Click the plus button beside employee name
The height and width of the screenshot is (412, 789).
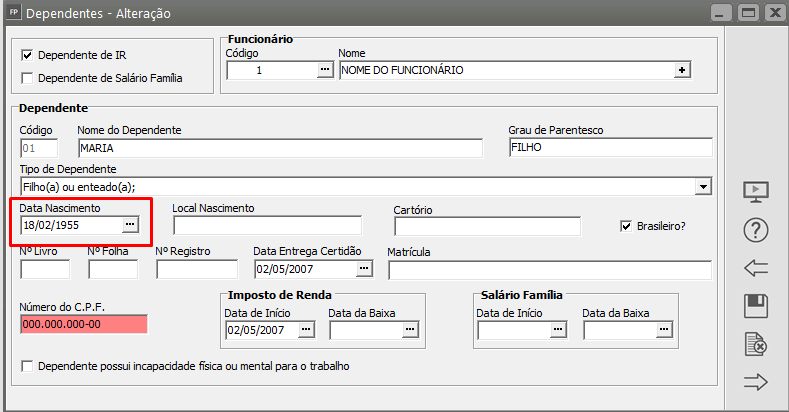coord(682,70)
